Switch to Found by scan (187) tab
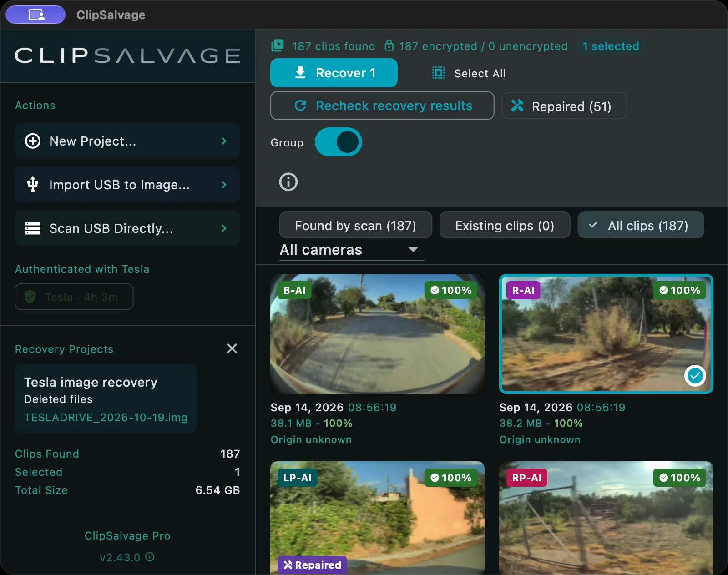 click(x=356, y=225)
